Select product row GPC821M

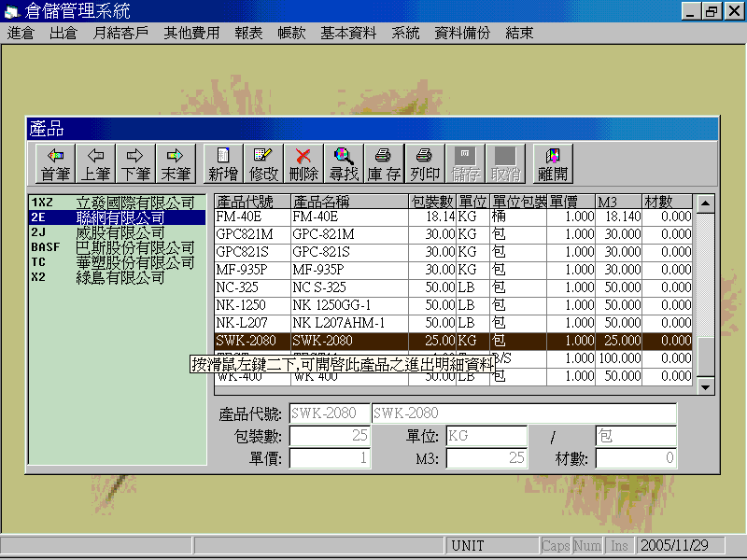[453, 234]
